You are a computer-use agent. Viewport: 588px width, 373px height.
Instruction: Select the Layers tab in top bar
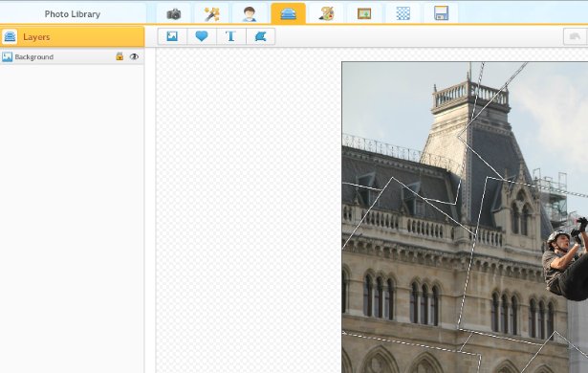pyautogui.click(x=288, y=14)
